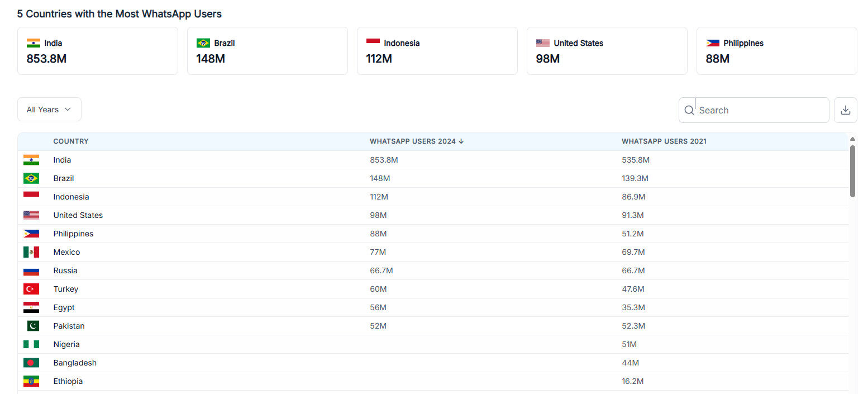Click the Mexico flag in table

[x=31, y=252]
